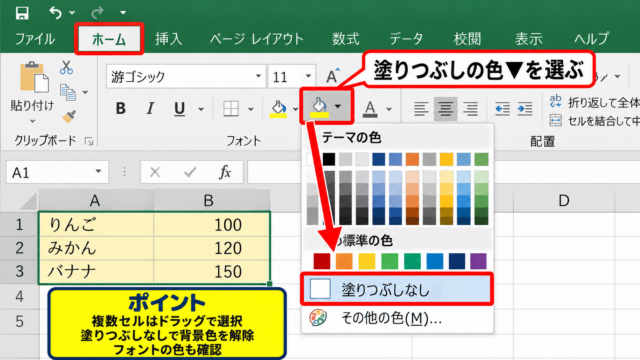Screen dimensions: 640x360
Task: Open the Name Box A1 dropdown
Action: 98,171
